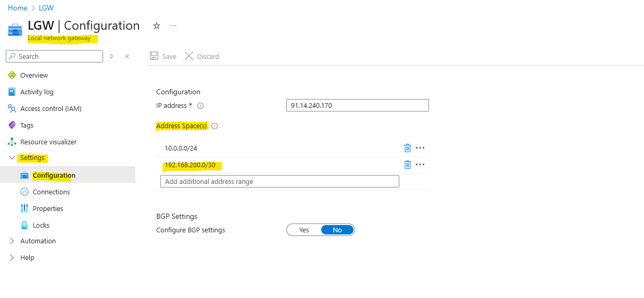Click the Discard X icon
644x298 pixels.
click(189, 56)
